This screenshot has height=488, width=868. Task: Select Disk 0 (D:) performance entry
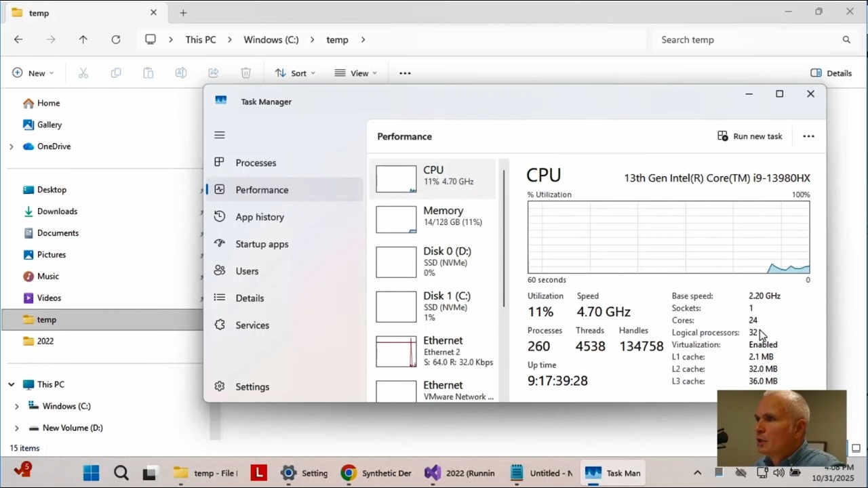pos(434,262)
